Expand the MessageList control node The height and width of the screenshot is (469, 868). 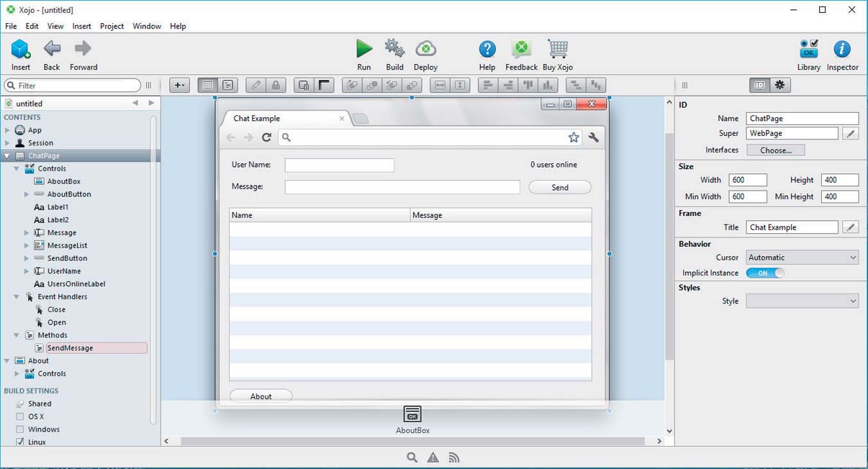pos(27,246)
